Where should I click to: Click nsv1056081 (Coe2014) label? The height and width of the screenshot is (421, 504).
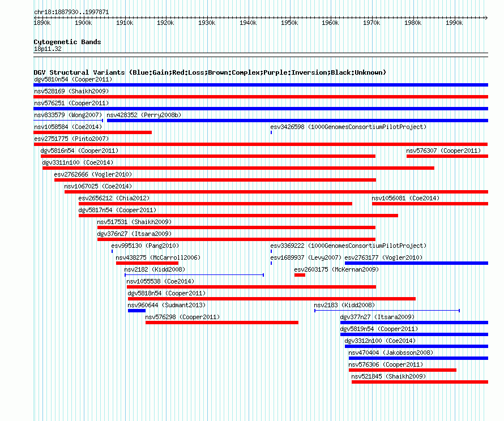pyautogui.click(x=405, y=198)
